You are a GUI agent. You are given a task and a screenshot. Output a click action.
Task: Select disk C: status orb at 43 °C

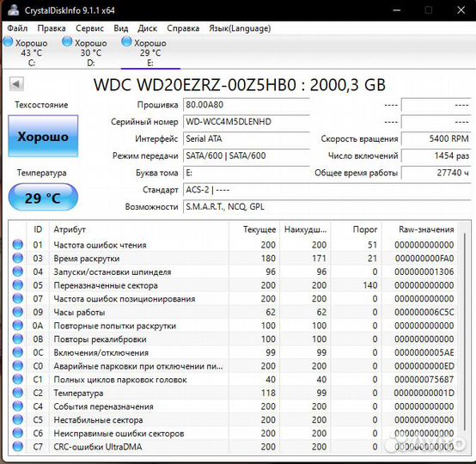point(9,41)
